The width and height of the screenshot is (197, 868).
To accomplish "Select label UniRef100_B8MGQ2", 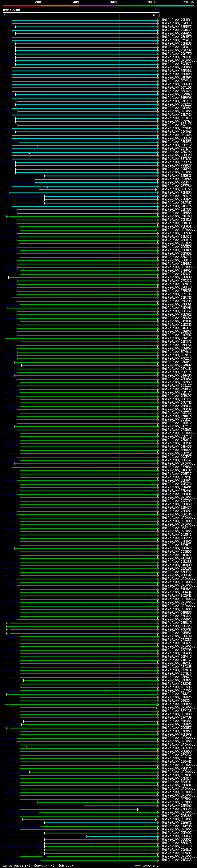I will pyautogui.click(x=176, y=253).
